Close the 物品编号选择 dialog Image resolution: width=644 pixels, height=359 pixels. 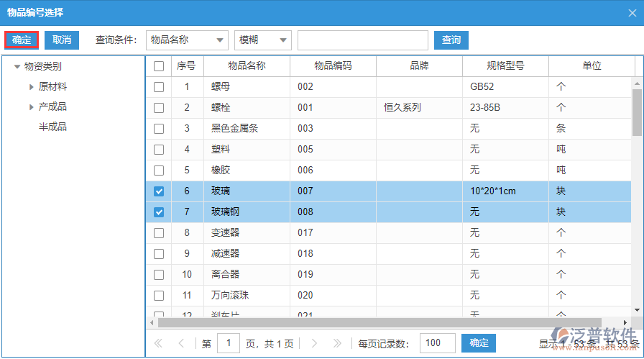point(630,12)
